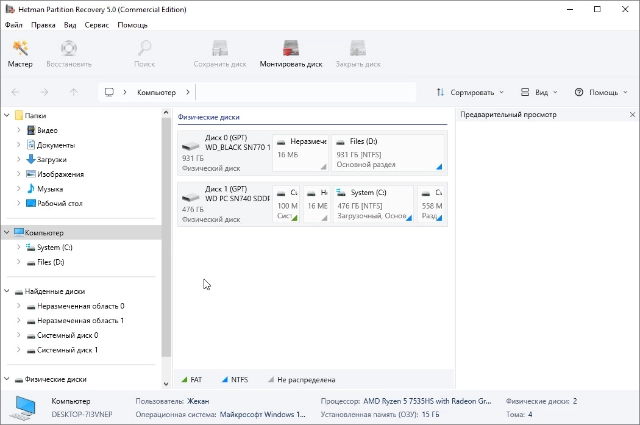Click the computer icon in address bar

pyautogui.click(x=109, y=92)
